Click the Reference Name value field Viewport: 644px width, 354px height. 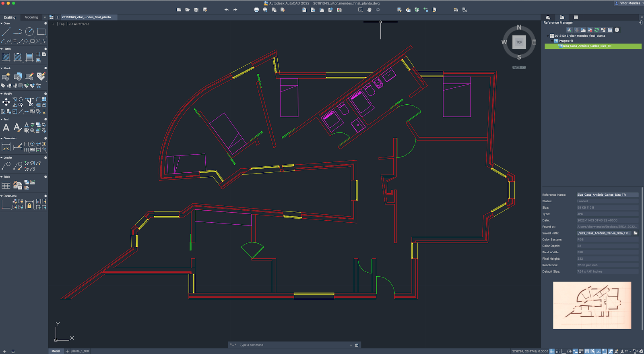tap(607, 195)
